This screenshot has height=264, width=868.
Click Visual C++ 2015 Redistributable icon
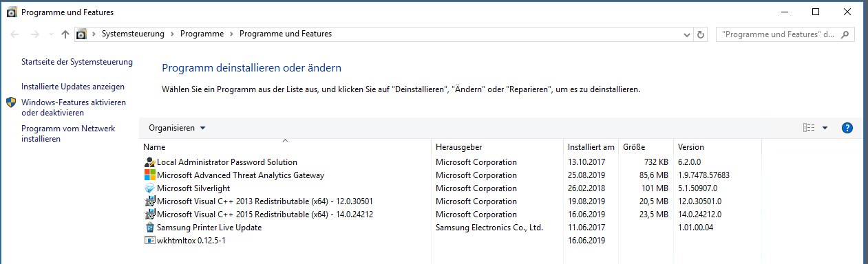coord(150,214)
